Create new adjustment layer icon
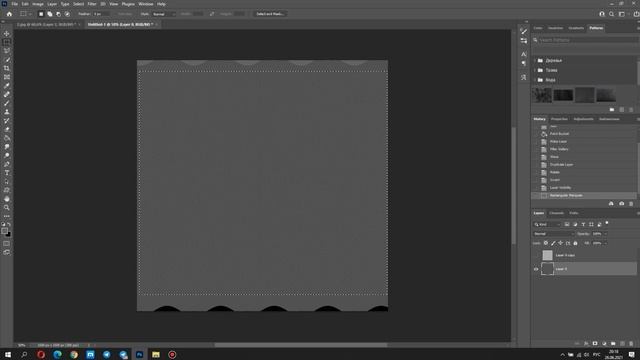Image resolution: width=640 pixels, height=360 pixels. [x=604, y=344]
